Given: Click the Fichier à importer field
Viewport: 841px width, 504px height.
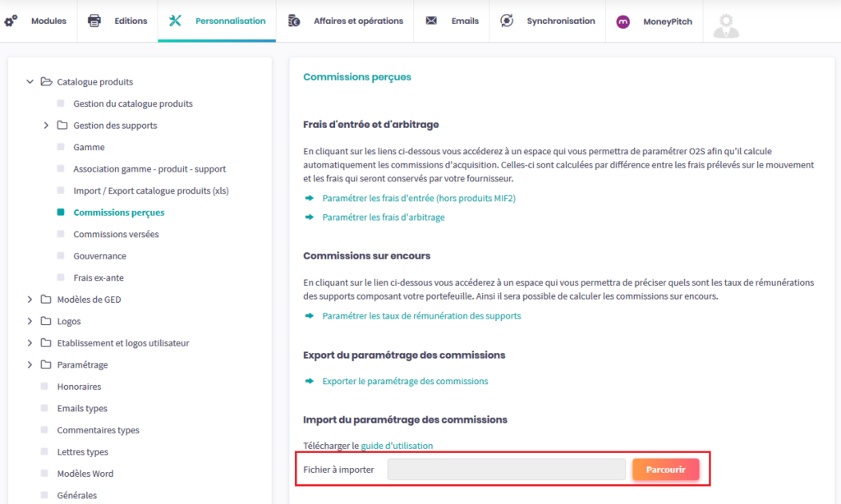Looking at the screenshot, I should 506,470.
